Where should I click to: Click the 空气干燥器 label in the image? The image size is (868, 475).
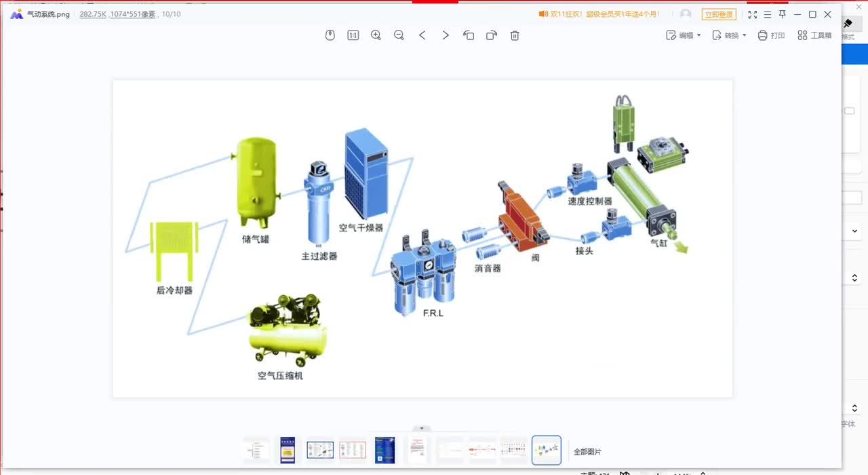pyautogui.click(x=361, y=228)
